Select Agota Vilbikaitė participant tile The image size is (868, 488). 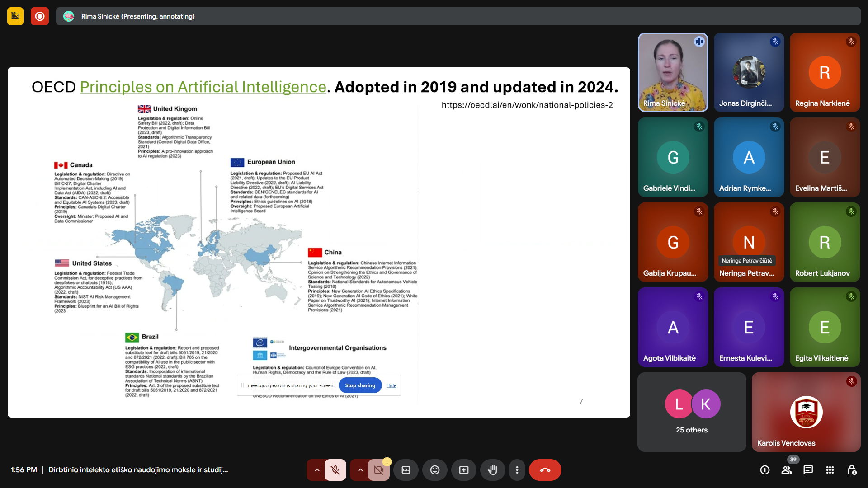click(x=673, y=327)
